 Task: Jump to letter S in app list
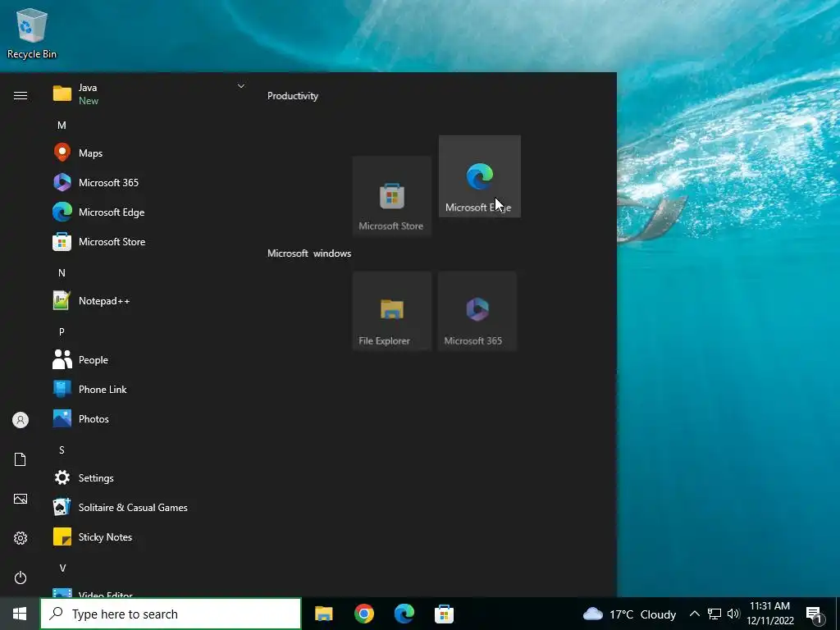click(62, 450)
